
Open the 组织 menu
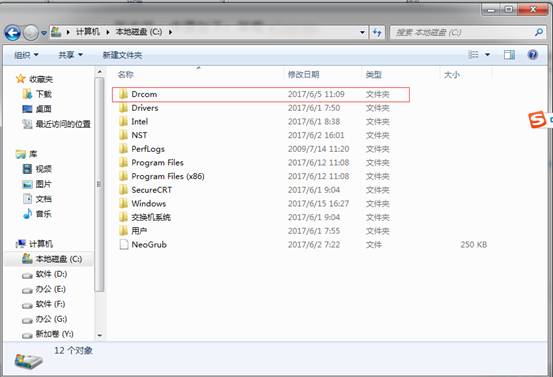click(x=26, y=55)
